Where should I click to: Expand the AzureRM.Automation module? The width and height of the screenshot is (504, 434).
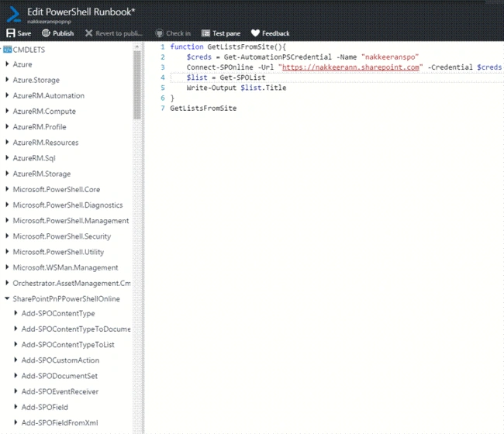(x=7, y=95)
